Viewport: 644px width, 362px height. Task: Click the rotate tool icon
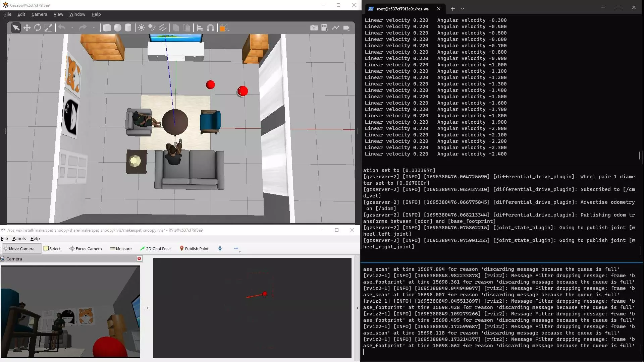(38, 28)
